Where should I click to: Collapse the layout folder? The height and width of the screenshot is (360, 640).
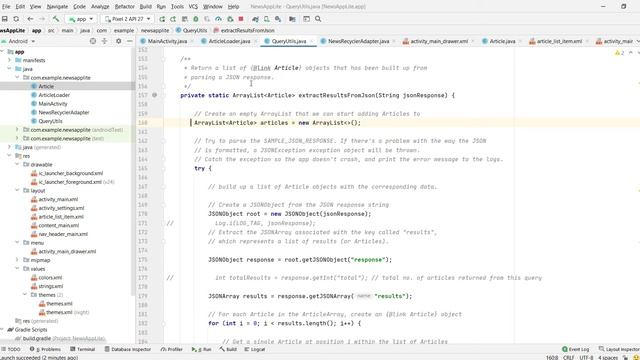pos(17,191)
